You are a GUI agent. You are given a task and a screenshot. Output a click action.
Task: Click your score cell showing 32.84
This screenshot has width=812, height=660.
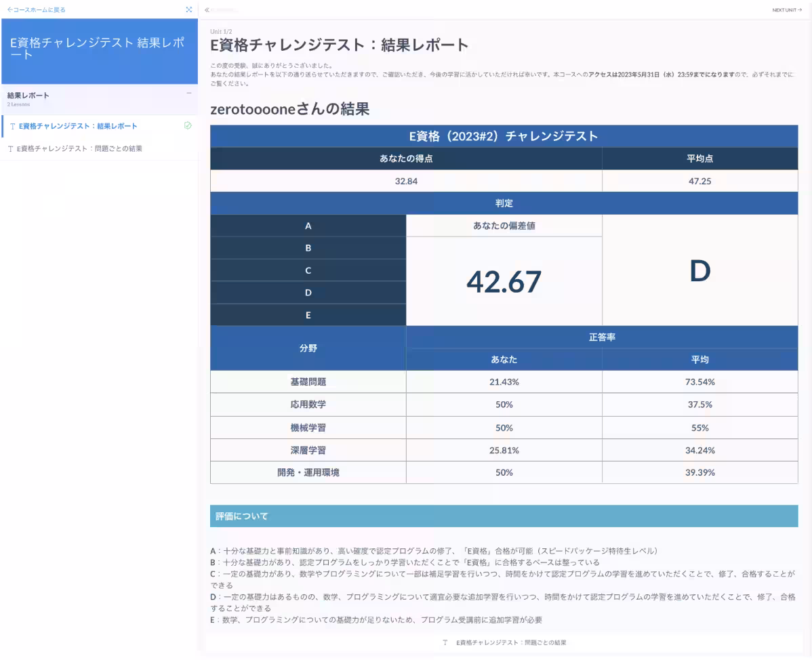(x=407, y=181)
